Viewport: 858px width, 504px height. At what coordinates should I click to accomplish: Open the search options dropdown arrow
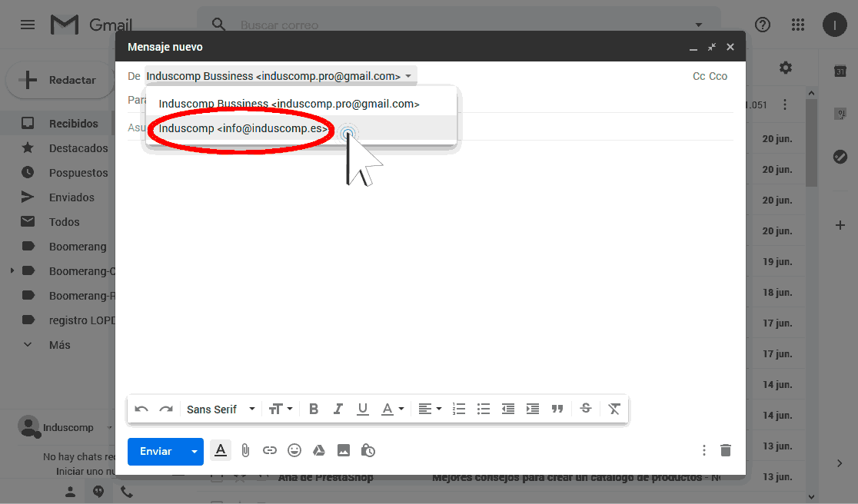pyautogui.click(x=698, y=25)
